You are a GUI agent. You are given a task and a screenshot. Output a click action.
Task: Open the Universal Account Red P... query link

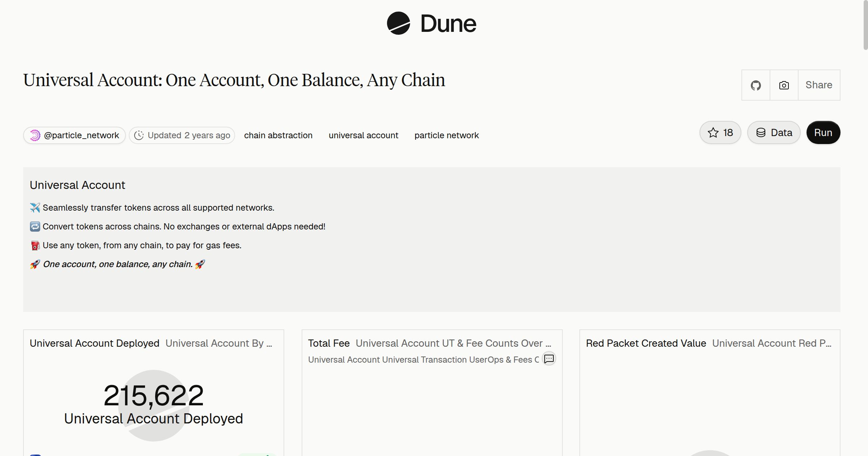772,343
